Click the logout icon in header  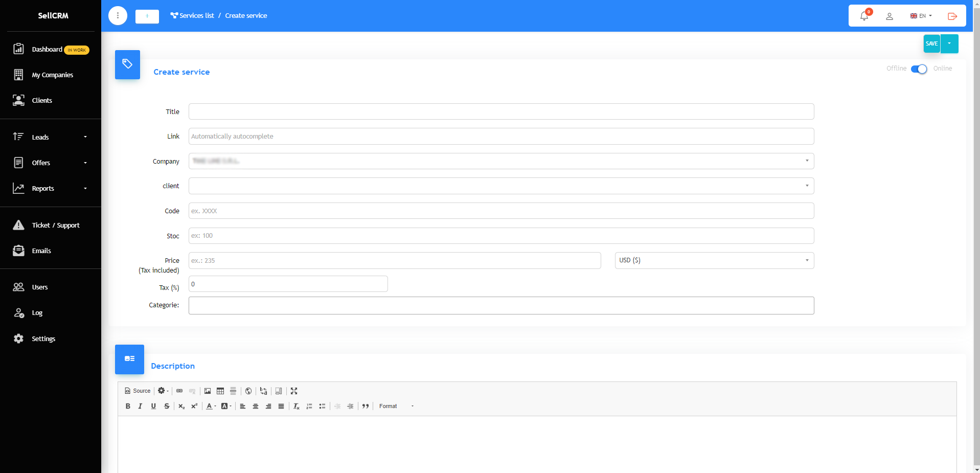(952, 16)
